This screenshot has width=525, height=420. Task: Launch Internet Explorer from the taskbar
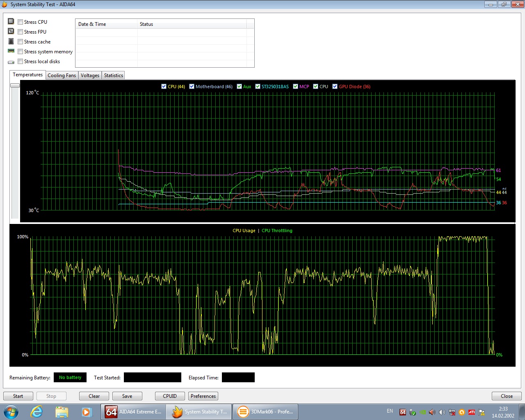point(37,411)
